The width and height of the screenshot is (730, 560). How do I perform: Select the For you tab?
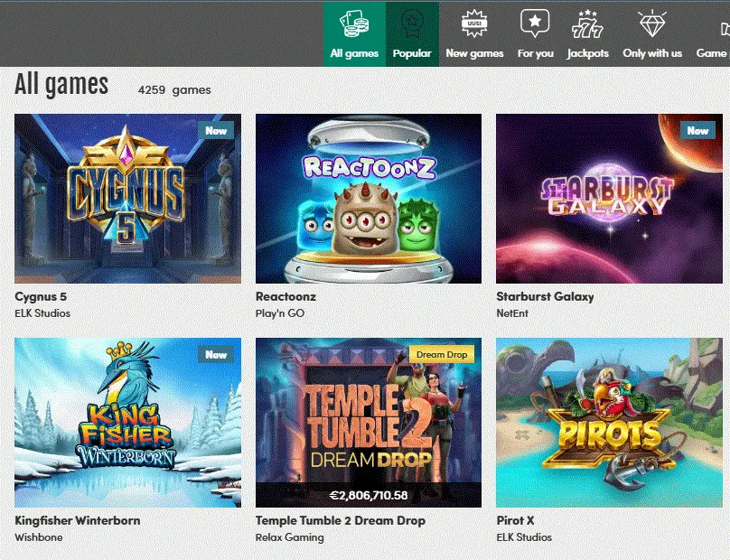click(x=536, y=34)
